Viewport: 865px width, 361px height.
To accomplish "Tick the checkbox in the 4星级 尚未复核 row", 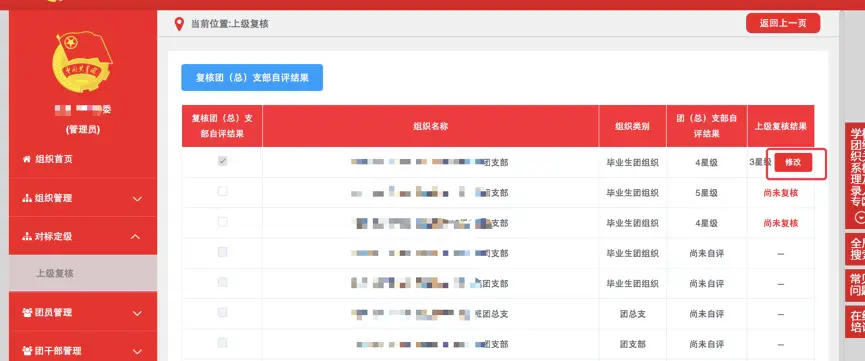I will point(222,221).
